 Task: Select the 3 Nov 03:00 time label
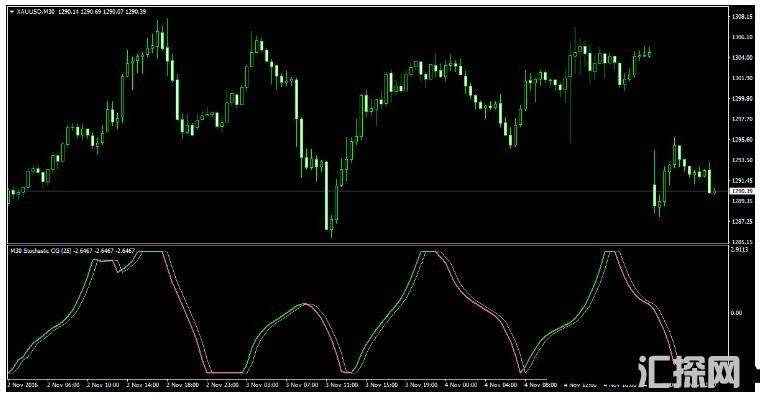pyautogui.click(x=262, y=385)
